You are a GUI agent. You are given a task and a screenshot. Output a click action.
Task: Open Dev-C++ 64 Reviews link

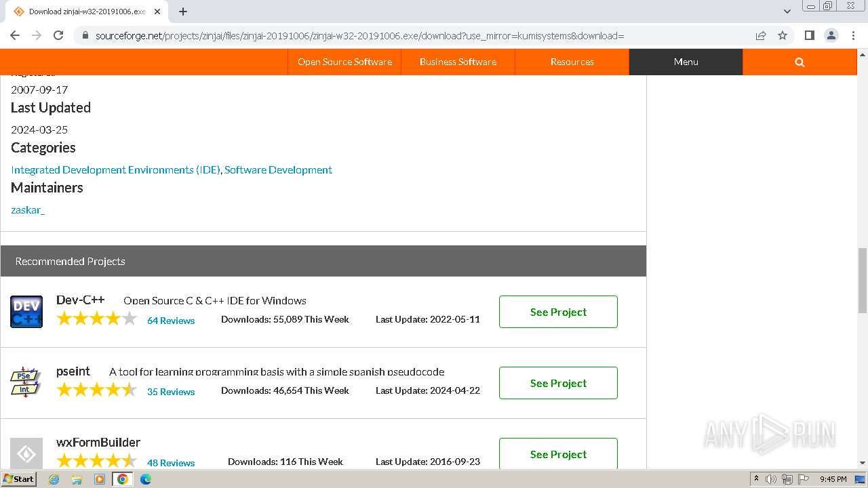[171, 321]
